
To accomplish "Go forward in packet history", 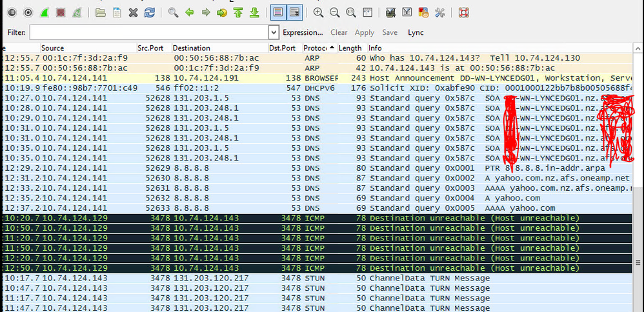I will point(206,13).
